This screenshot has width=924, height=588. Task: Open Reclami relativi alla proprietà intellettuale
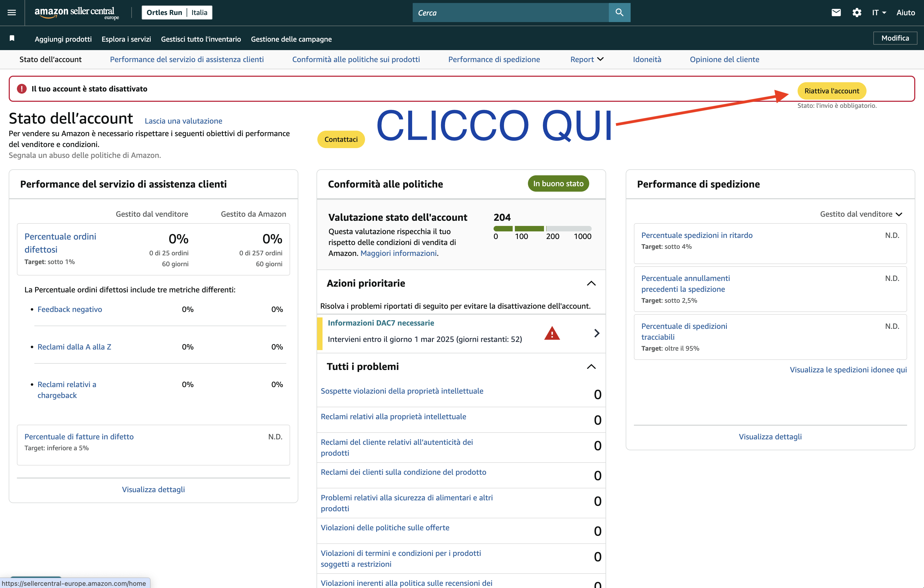click(x=393, y=416)
